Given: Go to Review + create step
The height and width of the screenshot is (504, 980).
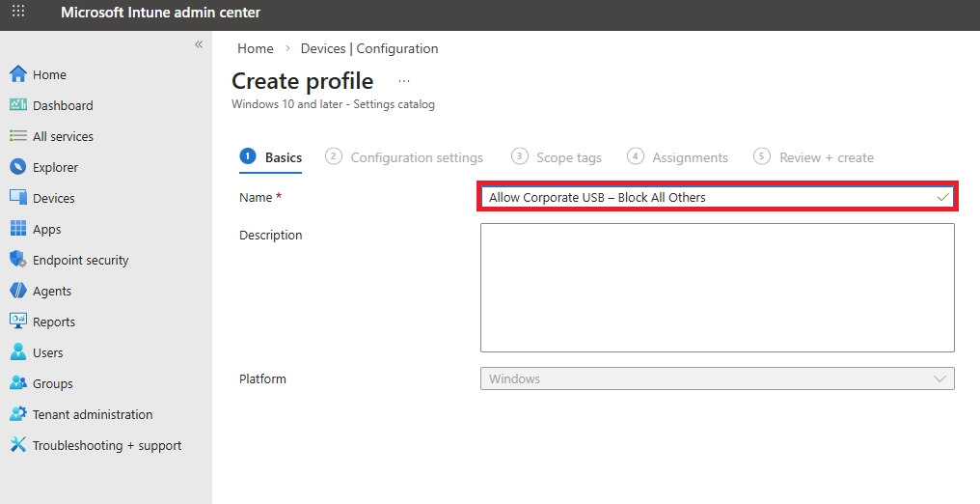Looking at the screenshot, I should pos(814,157).
